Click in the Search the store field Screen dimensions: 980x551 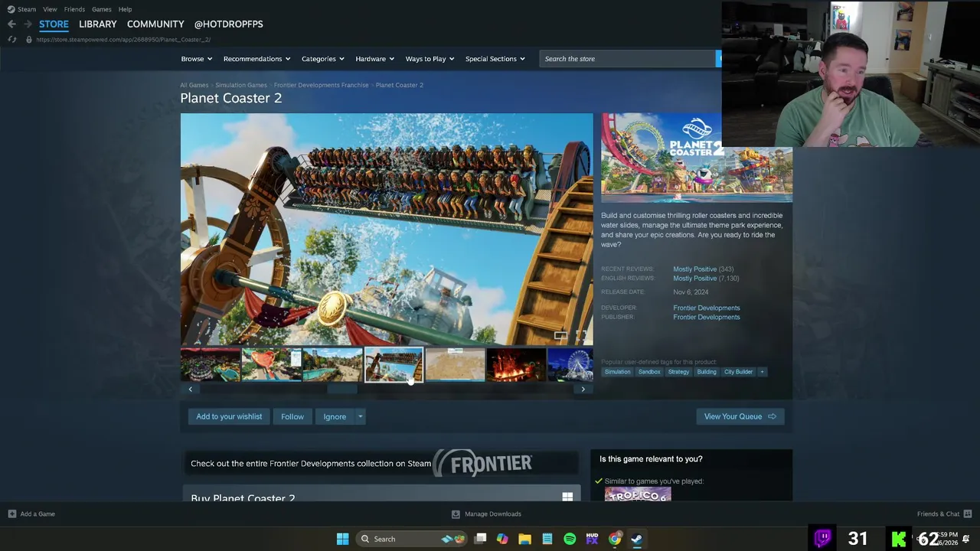(x=627, y=59)
